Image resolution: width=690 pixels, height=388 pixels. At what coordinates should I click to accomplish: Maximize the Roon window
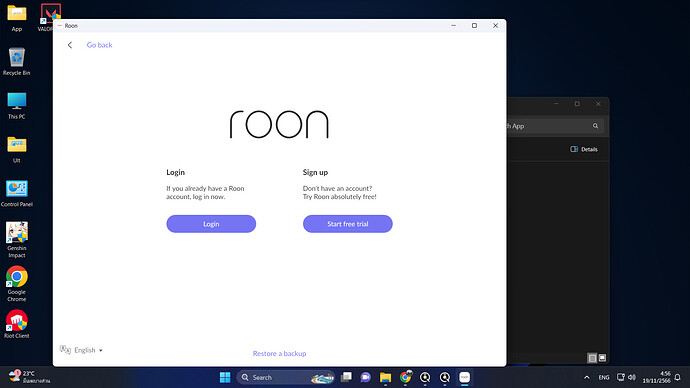click(x=474, y=26)
